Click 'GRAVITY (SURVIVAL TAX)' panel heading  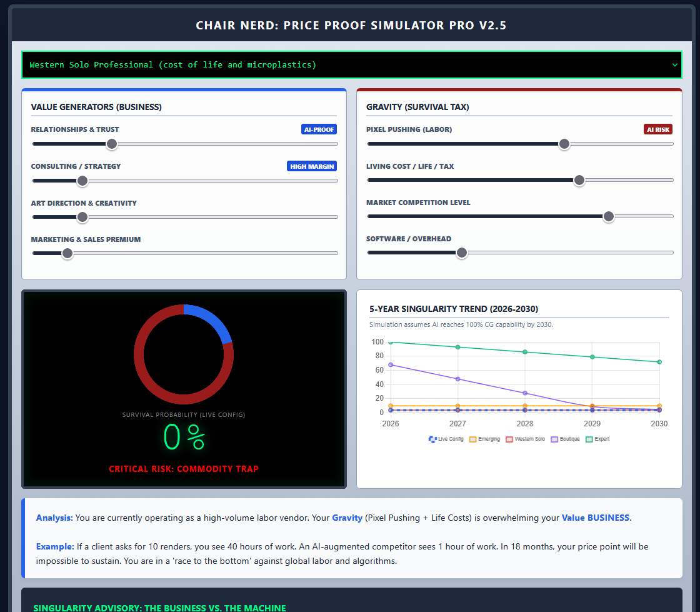(x=417, y=107)
